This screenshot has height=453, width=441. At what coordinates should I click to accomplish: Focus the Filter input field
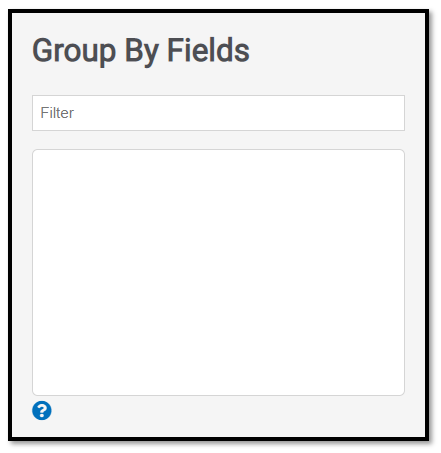pos(218,113)
